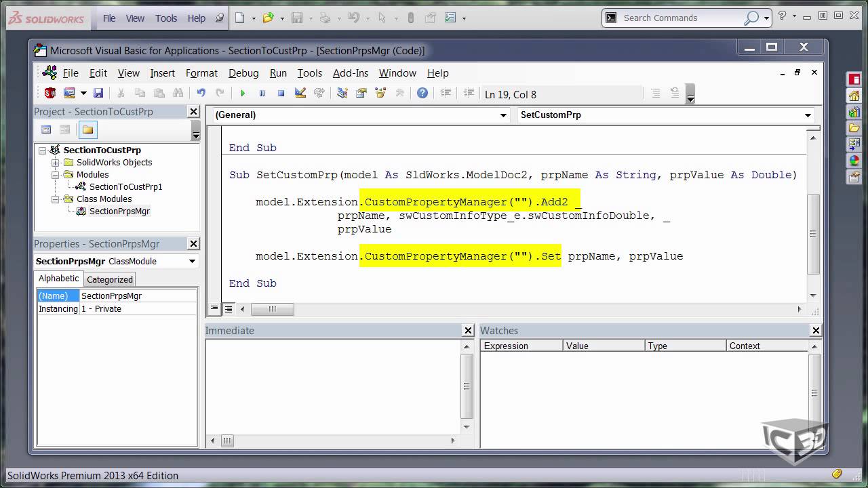Image resolution: width=868 pixels, height=488 pixels.
Task: Expand SolidWorks Objects folder
Action: coord(56,163)
